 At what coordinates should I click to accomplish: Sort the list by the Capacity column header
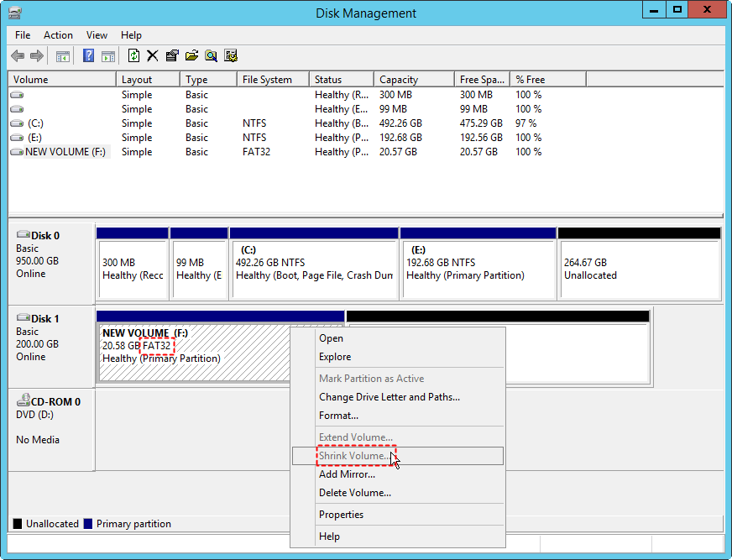398,80
